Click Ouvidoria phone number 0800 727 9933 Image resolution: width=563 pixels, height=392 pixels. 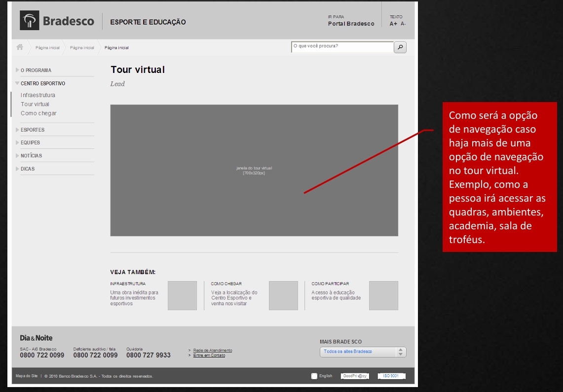click(149, 355)
